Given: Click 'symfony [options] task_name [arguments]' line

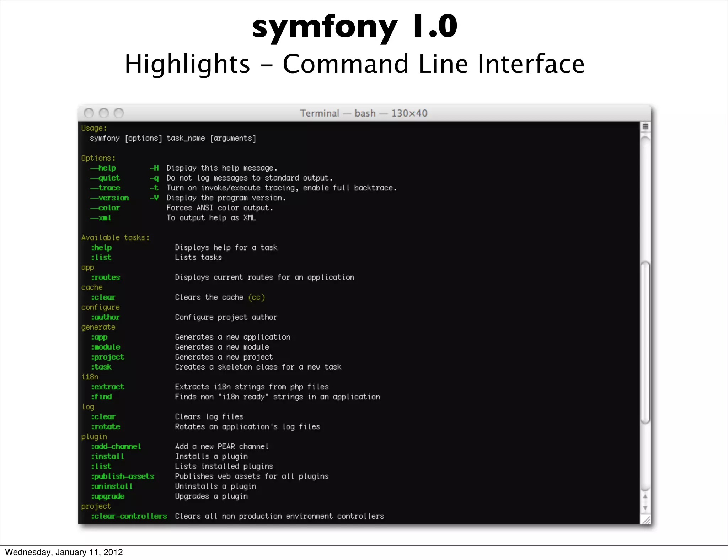Looking at the screenshot, I should [x=173, y=138].
